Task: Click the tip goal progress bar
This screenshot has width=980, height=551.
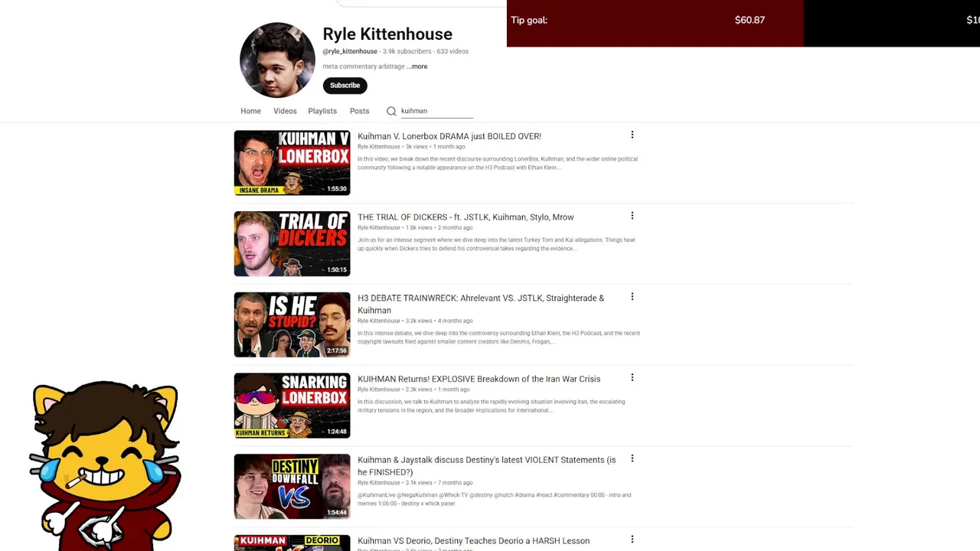Action: 743,23
